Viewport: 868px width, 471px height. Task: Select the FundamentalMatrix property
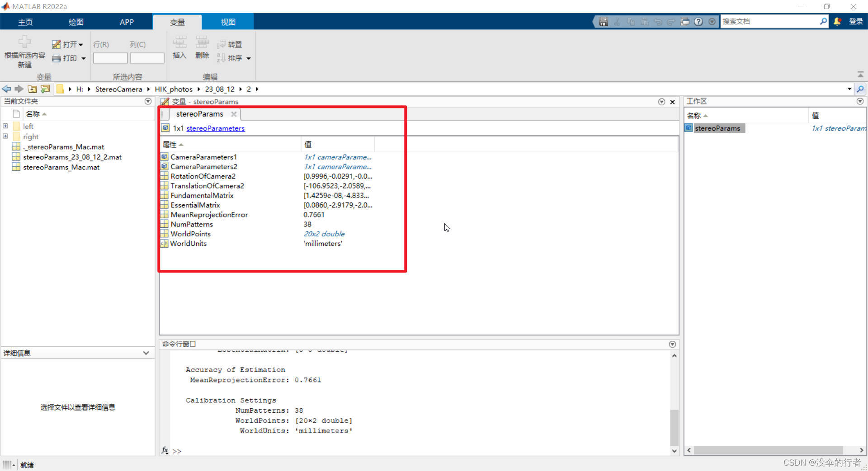coord(202,195)
